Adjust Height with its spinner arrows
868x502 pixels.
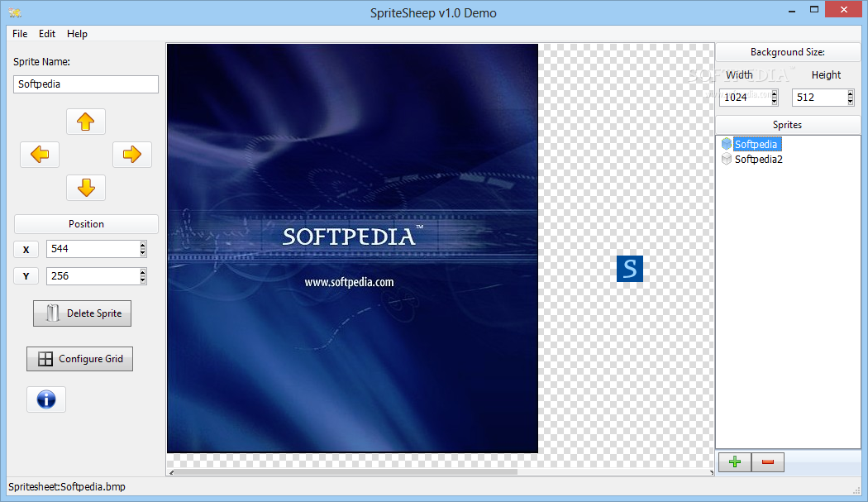pos(851,98)
